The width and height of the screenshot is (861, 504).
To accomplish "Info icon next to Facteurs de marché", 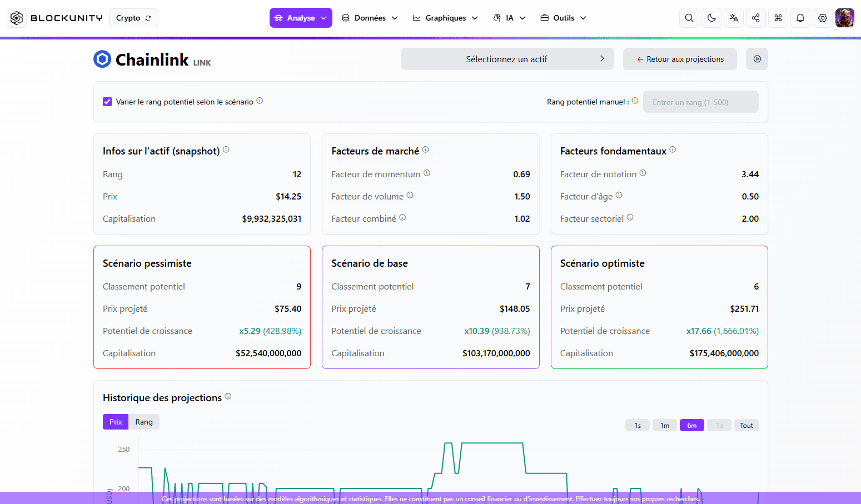I will pyautogui.click(x=425, y=149).
